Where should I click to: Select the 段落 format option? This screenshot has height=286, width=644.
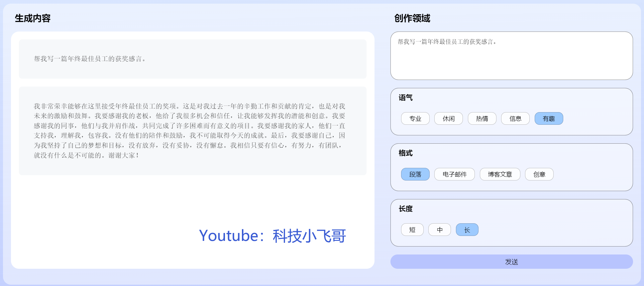(x=415, y=174)
